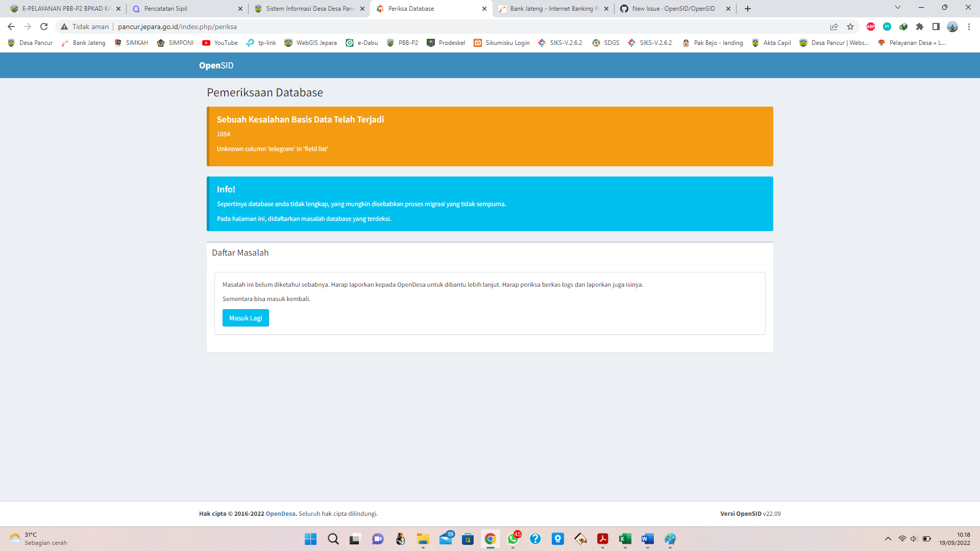Open the tab search dropdown
The width and height of the screenshot is (980, 551).
[897, 8]
